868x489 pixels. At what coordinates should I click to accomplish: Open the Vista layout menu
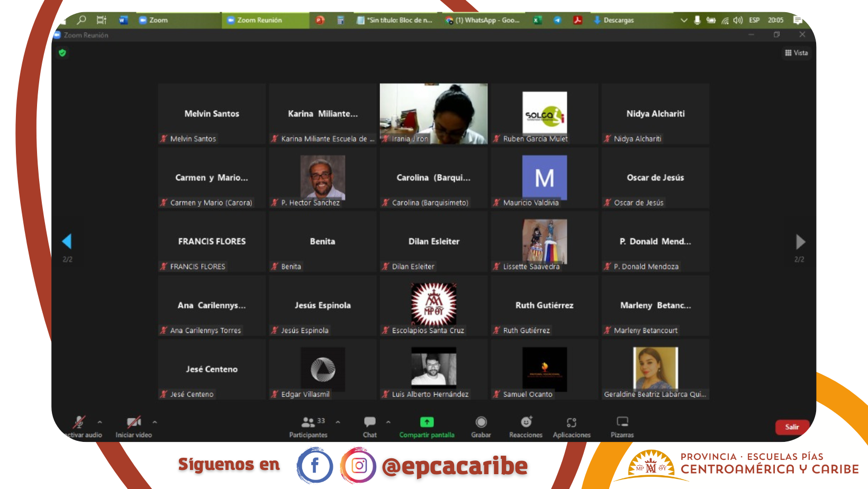[797, 53]
